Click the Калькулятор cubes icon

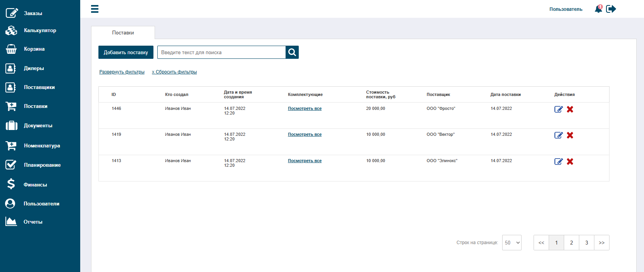point(11,30)
